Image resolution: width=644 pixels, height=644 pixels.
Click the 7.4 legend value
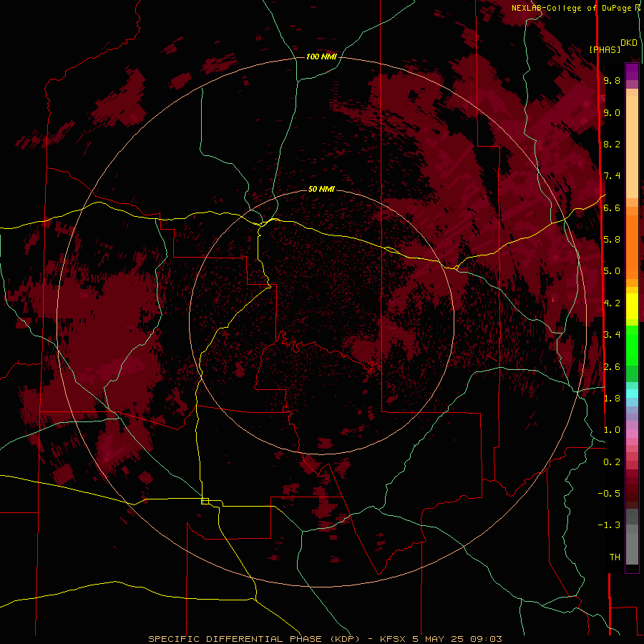[x=612, y=176]
